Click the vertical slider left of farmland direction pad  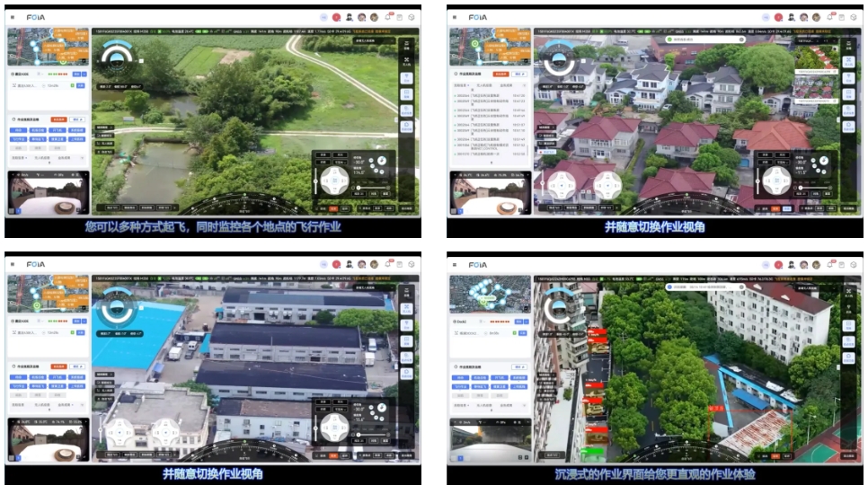pos(314,180)
